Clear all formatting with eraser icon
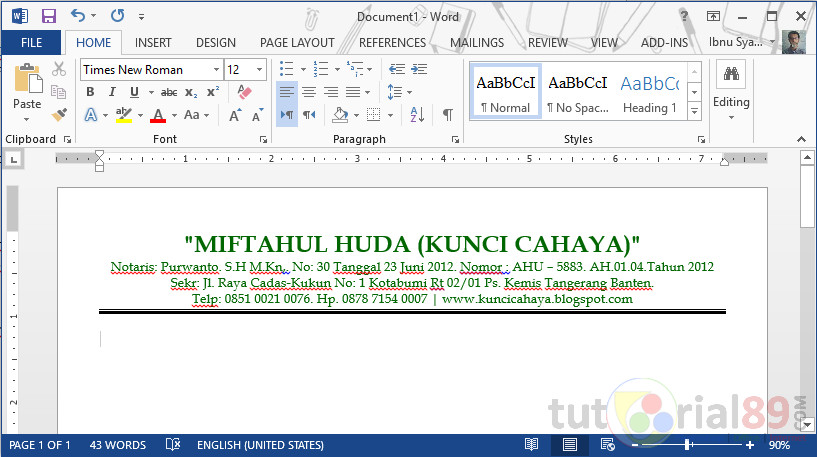The image size is (817, 457). pos(244,92)
